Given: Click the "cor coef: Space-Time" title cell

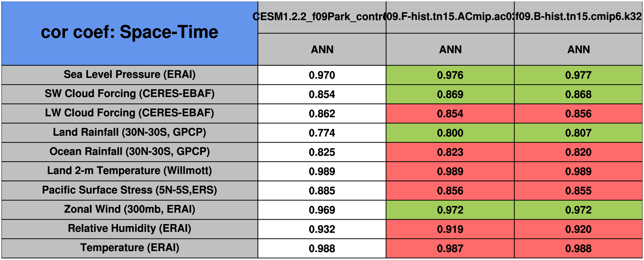Looking at the screenshot, I should tap(130, 33).
